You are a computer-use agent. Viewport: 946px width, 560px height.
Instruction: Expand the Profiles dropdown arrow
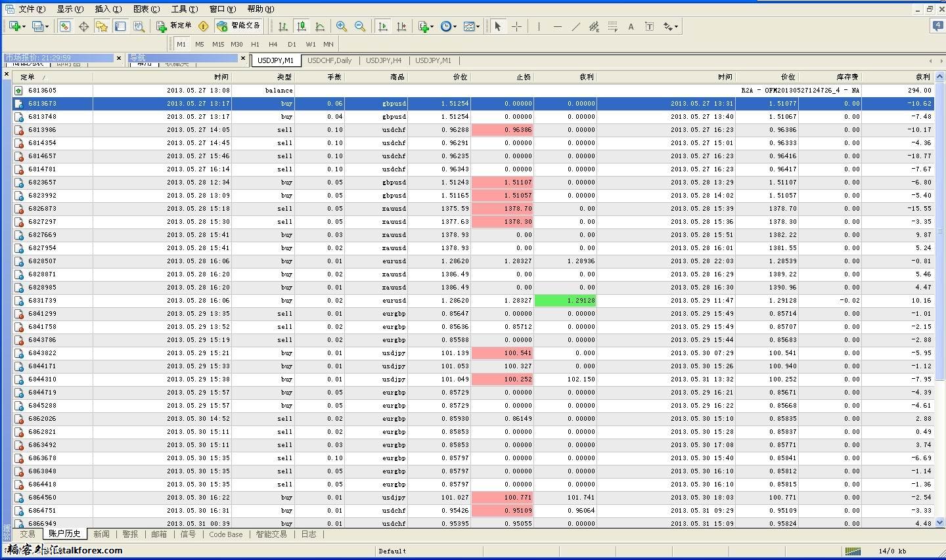(x=47, y=27)
